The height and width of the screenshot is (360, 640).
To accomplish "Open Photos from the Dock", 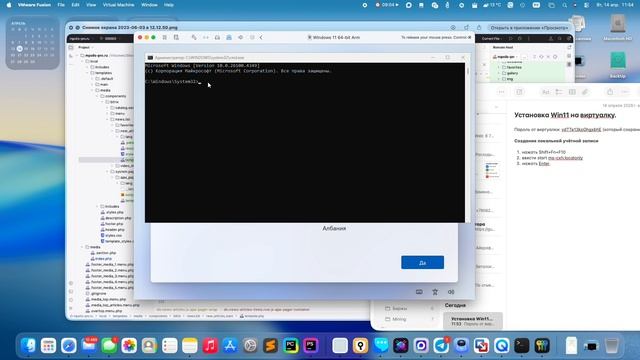I will pos(129,346).
